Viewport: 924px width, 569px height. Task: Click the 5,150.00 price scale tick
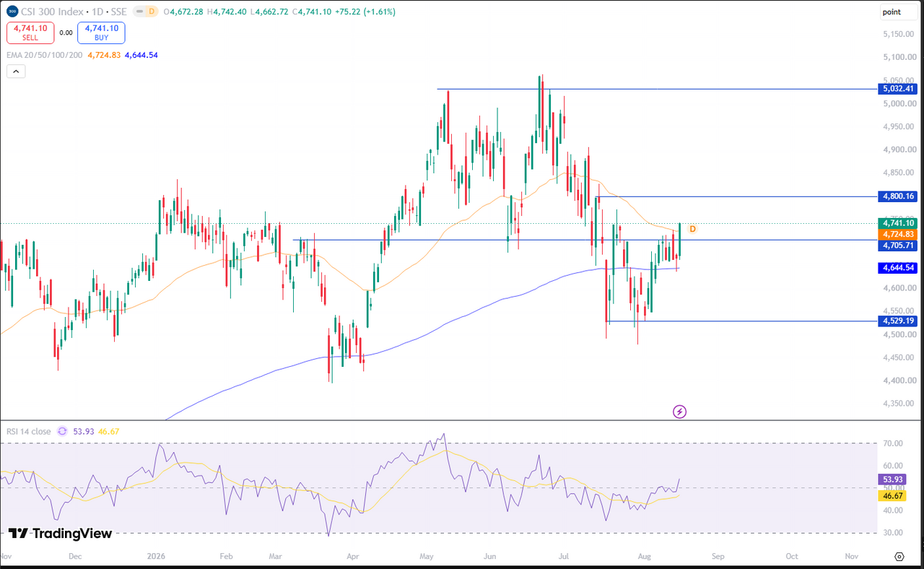coord(897,34)
